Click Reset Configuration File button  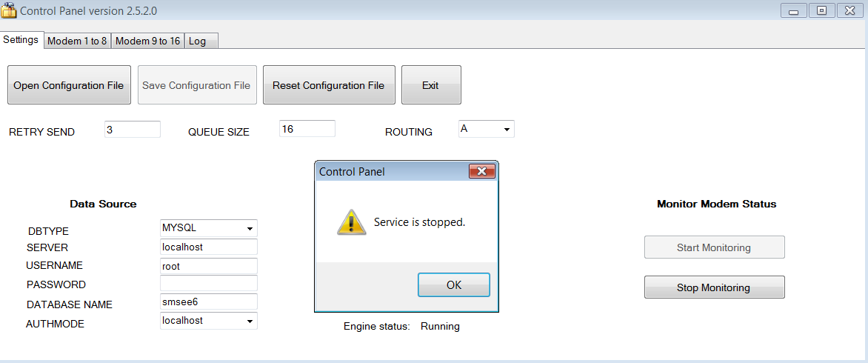pyautogui.click(x=328, y=85)
